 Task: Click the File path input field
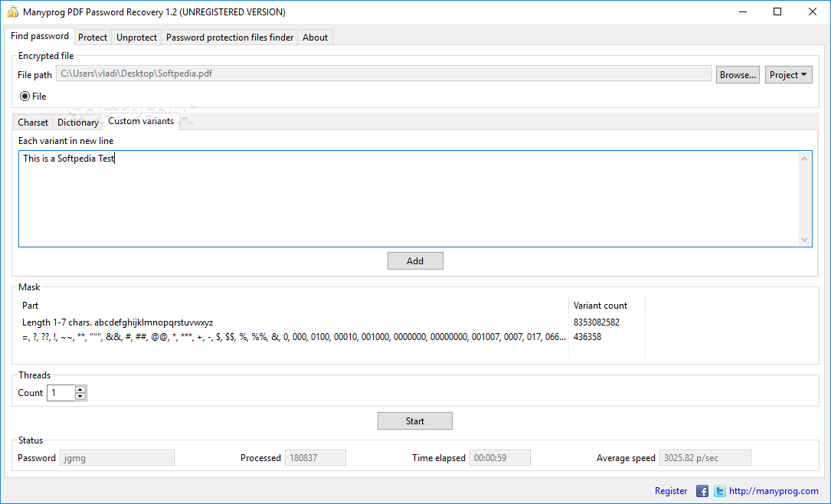pyautogui.click(x=384, y=74)
